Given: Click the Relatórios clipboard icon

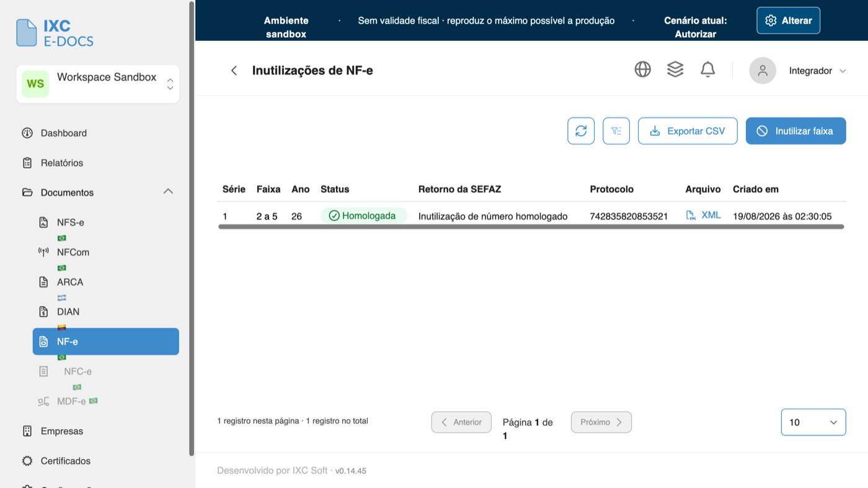Looking at the screenshot, I should tap(27, 162).
